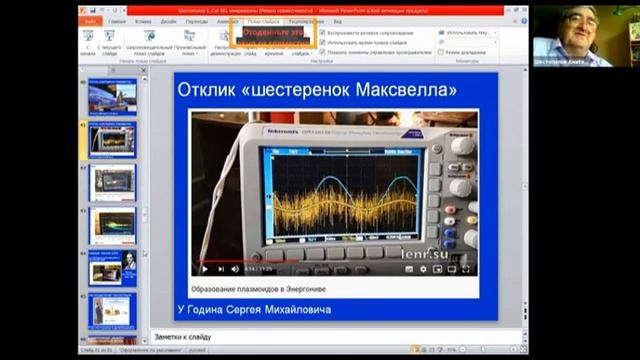This screenshot has height=360, width=640.
Task: Select slide 63 thumbnail
Action: 112,225
